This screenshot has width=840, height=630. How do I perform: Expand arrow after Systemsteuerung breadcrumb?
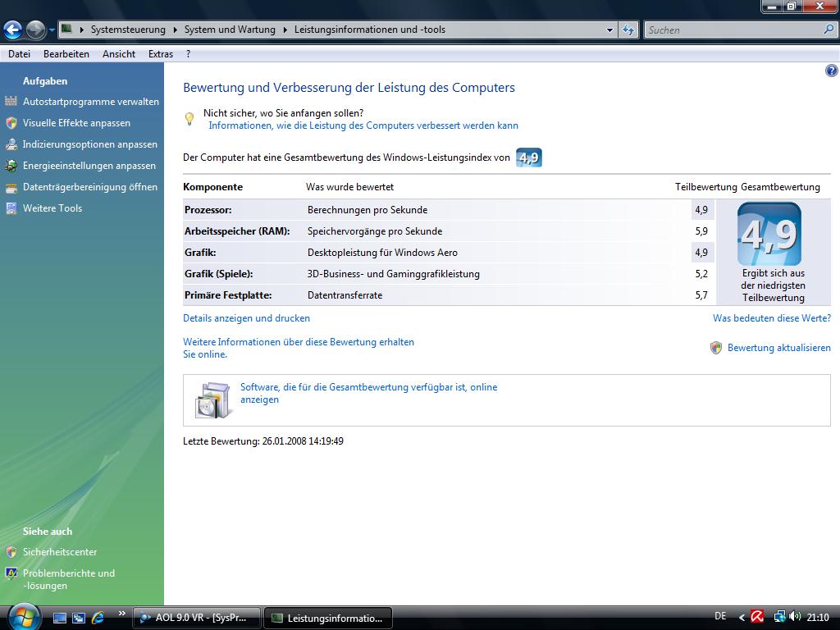176,30
